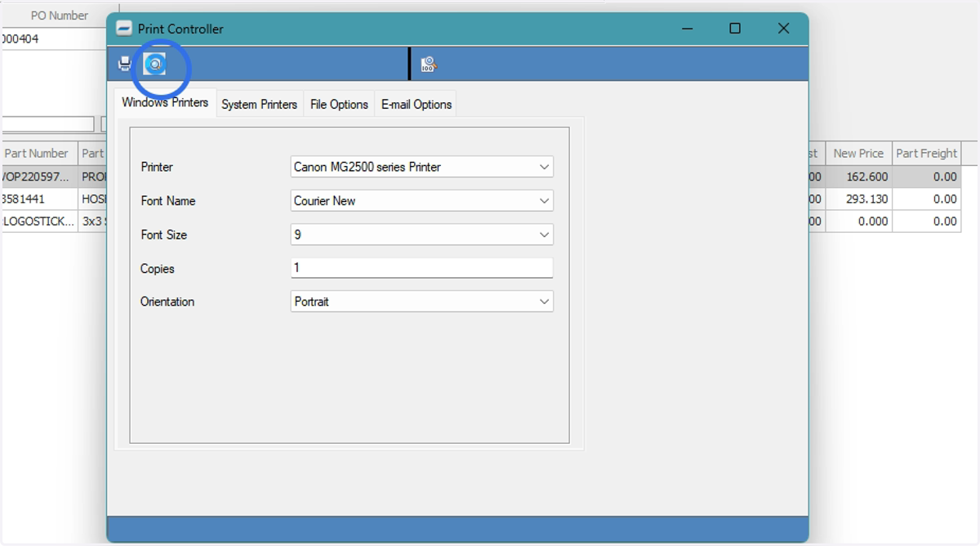The width and height of the screenshot is (980, 546).
Task: Click the Part Freight column header in background
Action: click(x=926, y=154)
